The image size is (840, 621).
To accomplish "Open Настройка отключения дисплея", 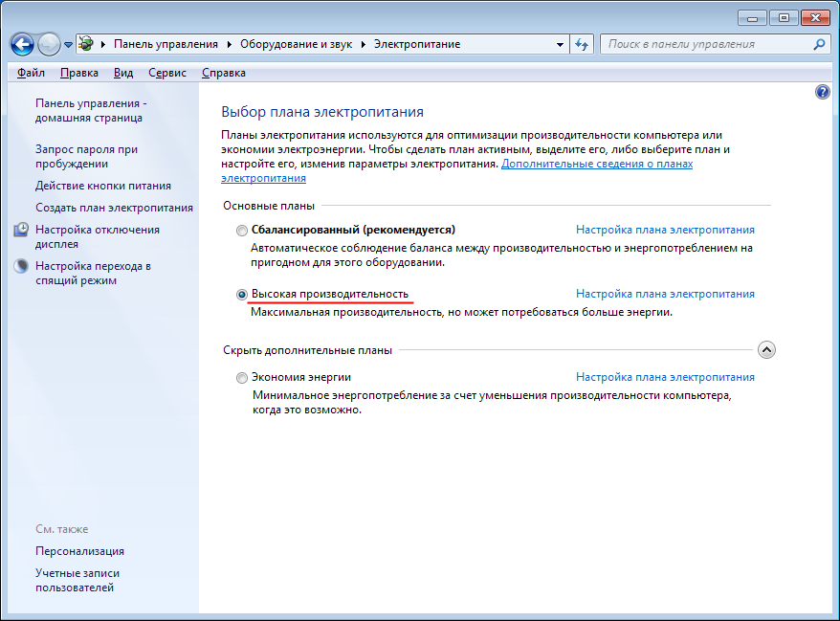I will coord(98,237).
